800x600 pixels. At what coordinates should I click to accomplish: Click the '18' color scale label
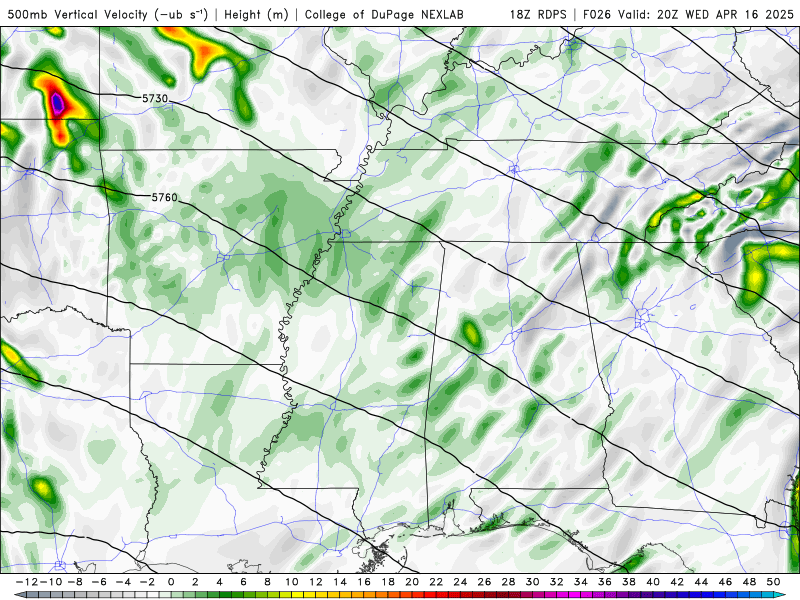[x=388, y=582]
